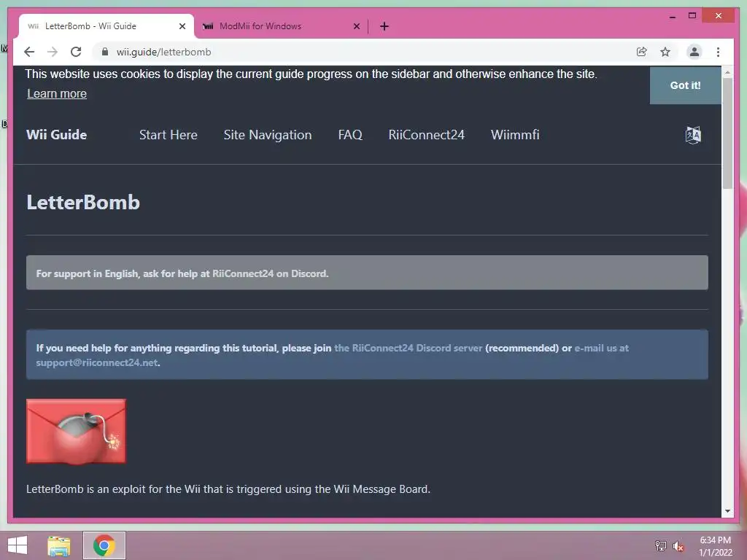Click the LetterBomb page heading

pyautogui.click(x=83, y=203)
